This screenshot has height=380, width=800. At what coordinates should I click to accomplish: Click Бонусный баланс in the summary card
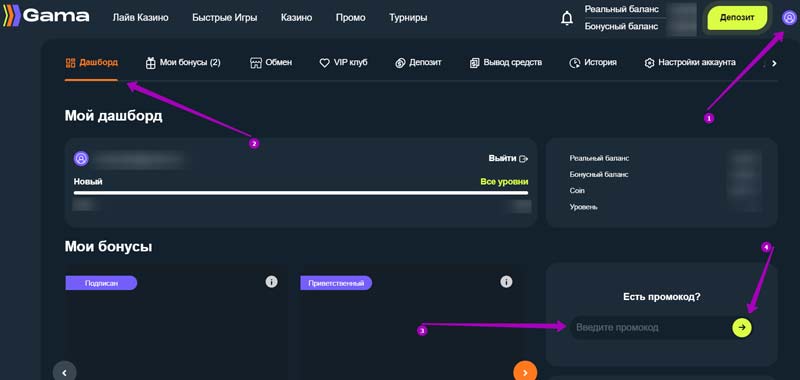[x=599, y=174]
